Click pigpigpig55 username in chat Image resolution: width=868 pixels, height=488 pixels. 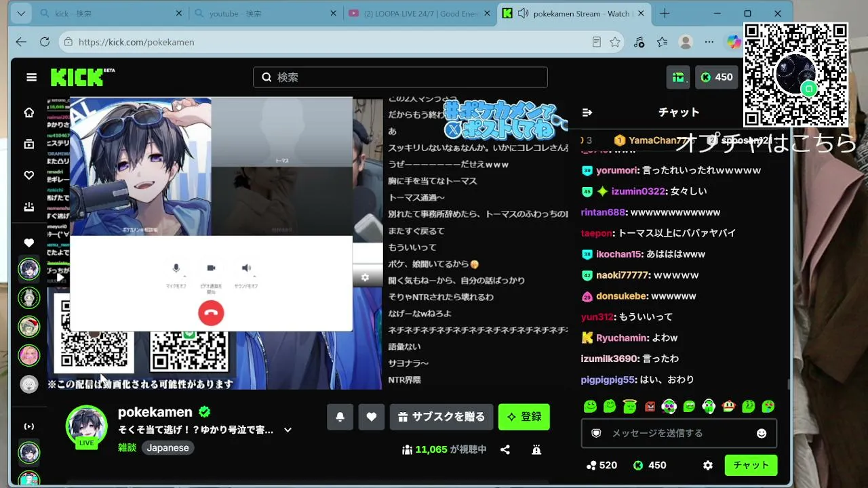(608, 380)
